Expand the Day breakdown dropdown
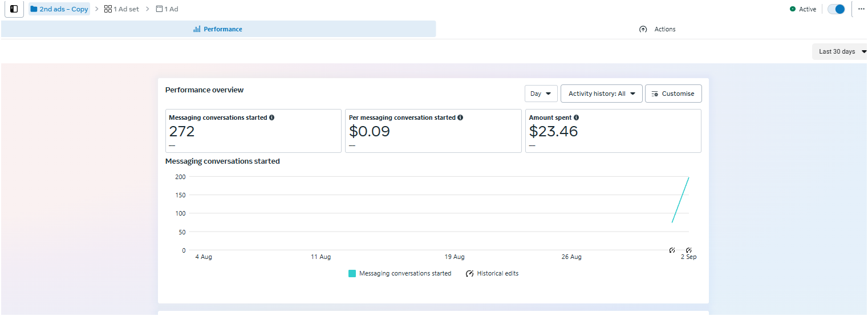868x316 pixels. point(541,94)
